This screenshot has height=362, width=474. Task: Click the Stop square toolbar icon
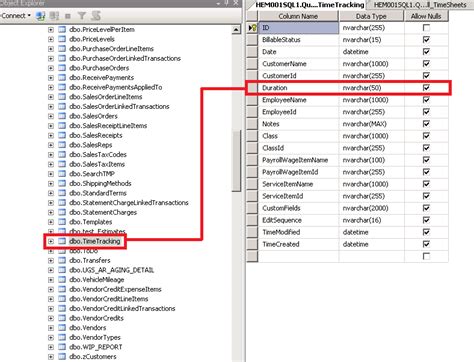click(68, 16)
